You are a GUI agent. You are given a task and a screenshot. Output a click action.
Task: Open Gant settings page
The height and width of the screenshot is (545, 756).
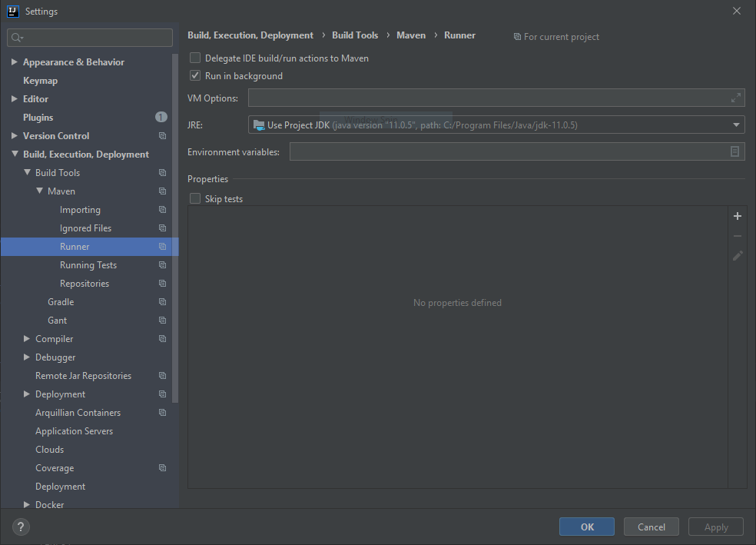pos(58,321)
